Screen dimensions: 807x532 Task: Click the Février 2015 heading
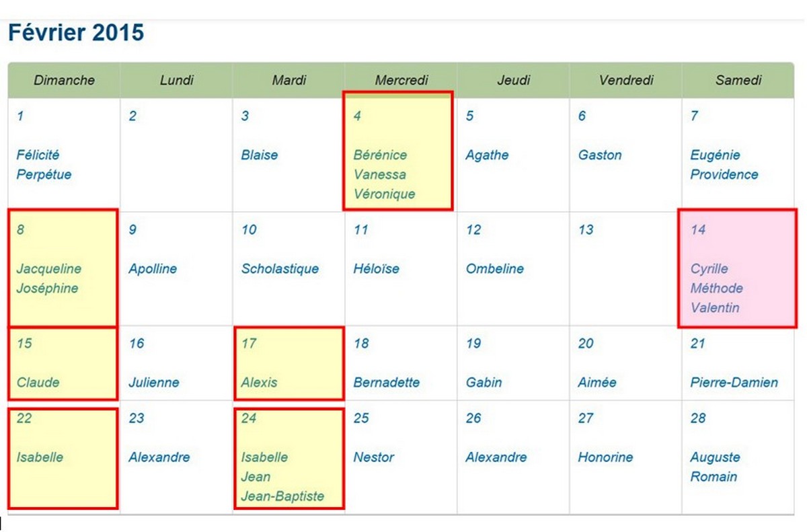[76, 32]
